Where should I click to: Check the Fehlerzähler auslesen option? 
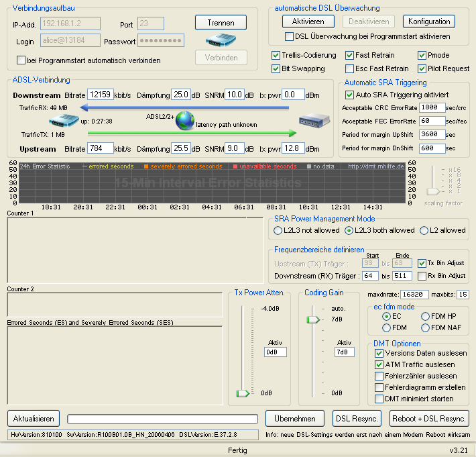(379, 376)
